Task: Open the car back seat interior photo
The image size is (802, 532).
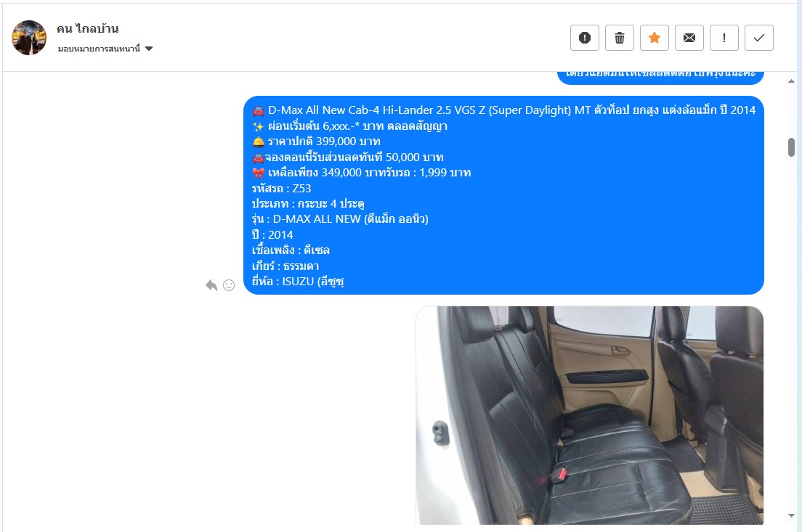Action: [590, 415]
